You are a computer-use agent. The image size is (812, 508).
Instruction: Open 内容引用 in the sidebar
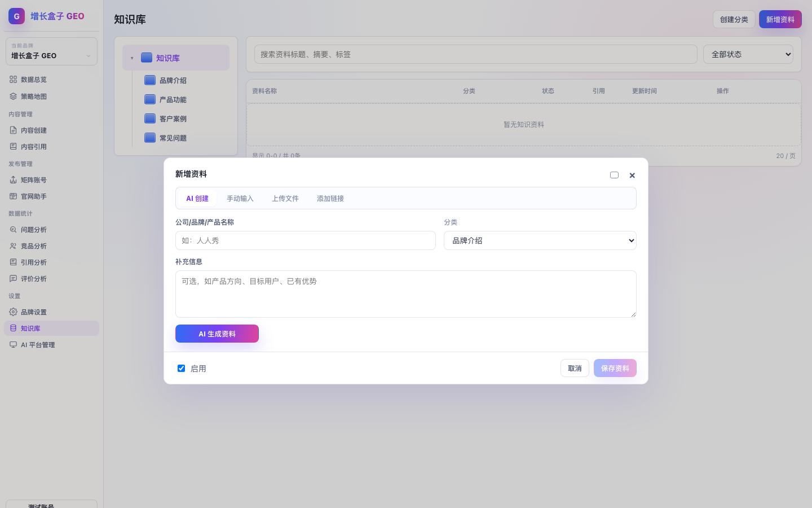point(51,147)
